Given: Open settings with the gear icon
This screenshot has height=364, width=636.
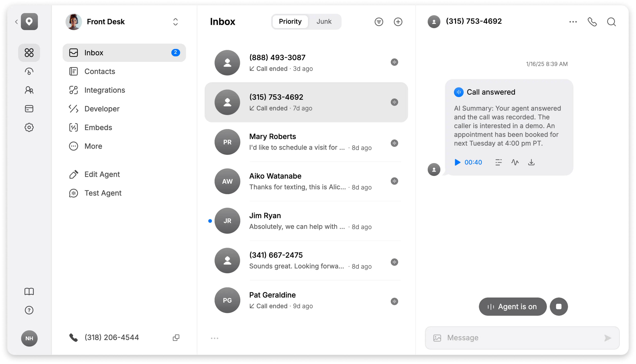Looking at the screenshot, I should point(29,127).
